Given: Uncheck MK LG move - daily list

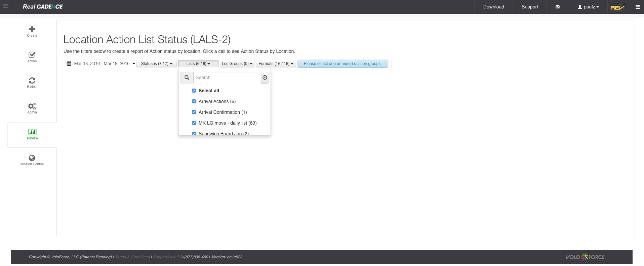Looking at the screenshot, I should point(194,123).
